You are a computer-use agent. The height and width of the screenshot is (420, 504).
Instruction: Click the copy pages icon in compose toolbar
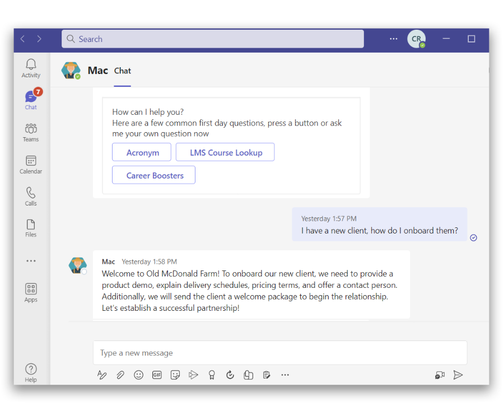(x=248, y=375)
